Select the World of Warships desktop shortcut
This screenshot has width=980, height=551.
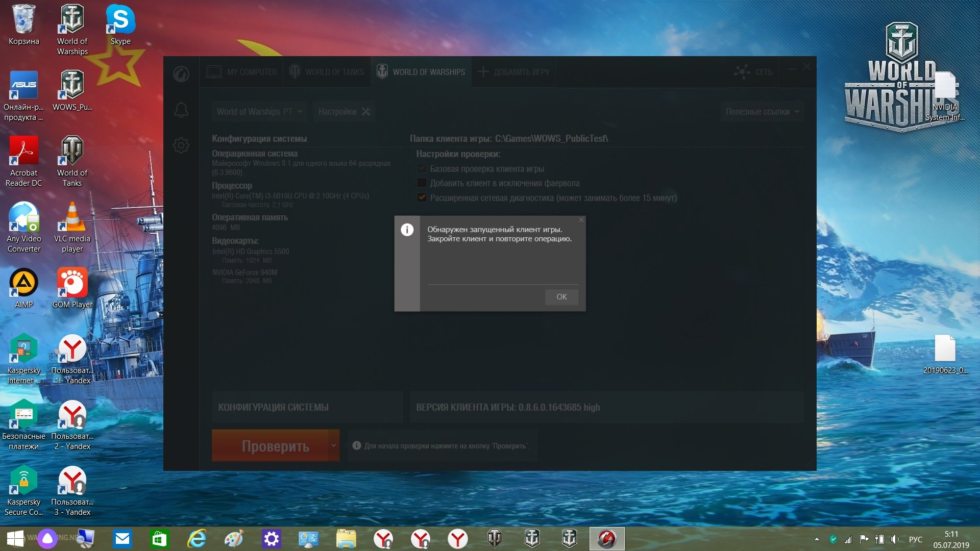click(72, 30)
